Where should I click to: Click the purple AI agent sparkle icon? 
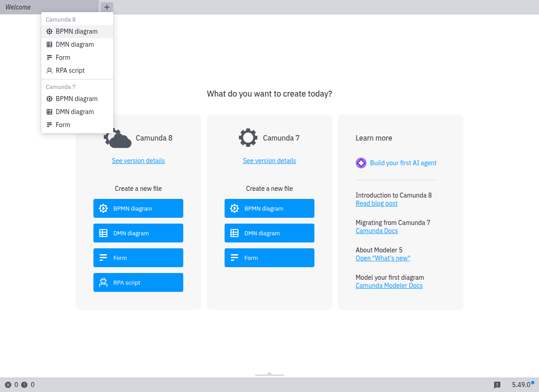pyautogui.click(x=361, y=163)
